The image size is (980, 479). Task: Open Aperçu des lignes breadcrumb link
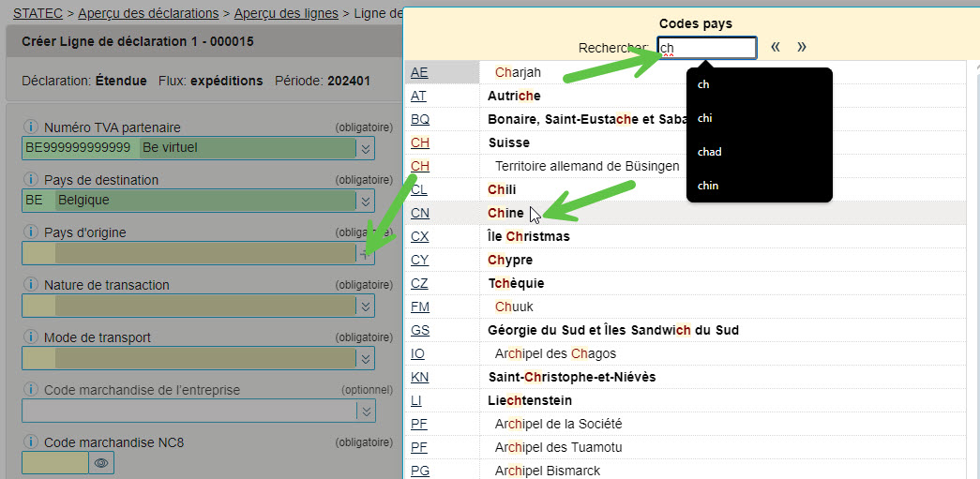click(x=287, y=13)
